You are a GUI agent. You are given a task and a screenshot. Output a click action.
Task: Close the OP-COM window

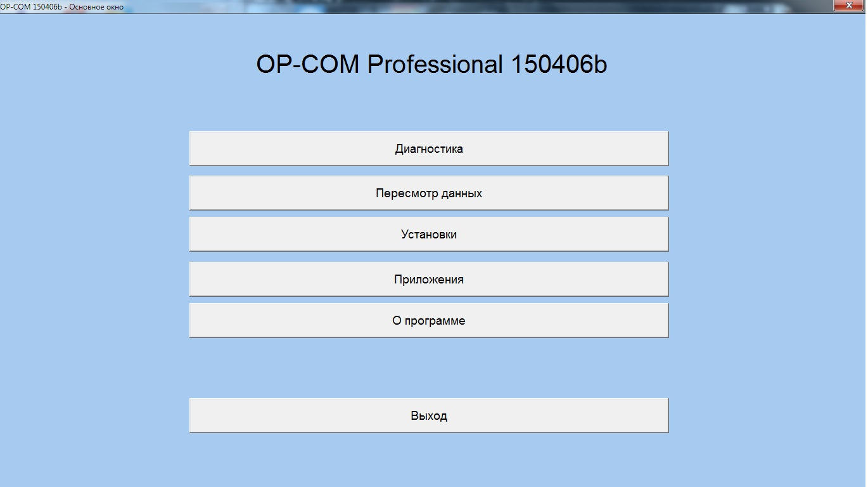tap(849, 6)
